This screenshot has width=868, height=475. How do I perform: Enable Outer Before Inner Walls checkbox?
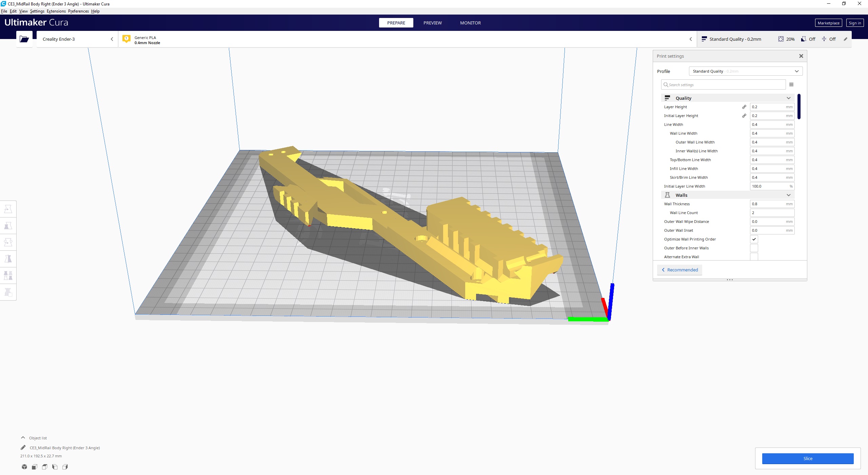pyautogui.click(x=754, y=248)
